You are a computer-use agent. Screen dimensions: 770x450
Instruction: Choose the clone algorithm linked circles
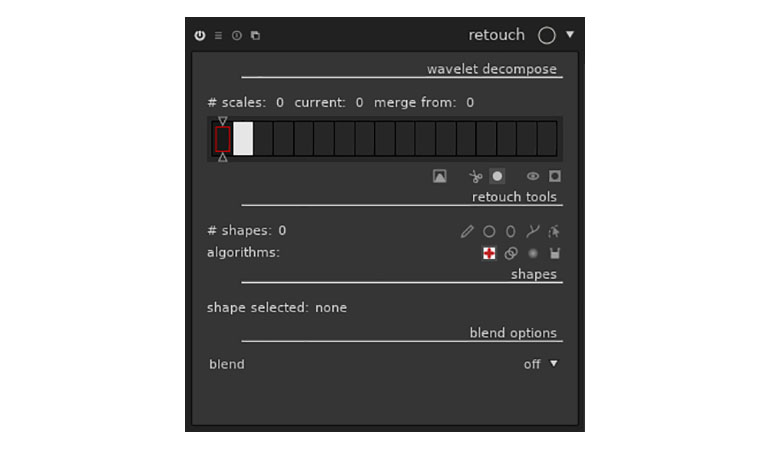(x=511, y=253)
